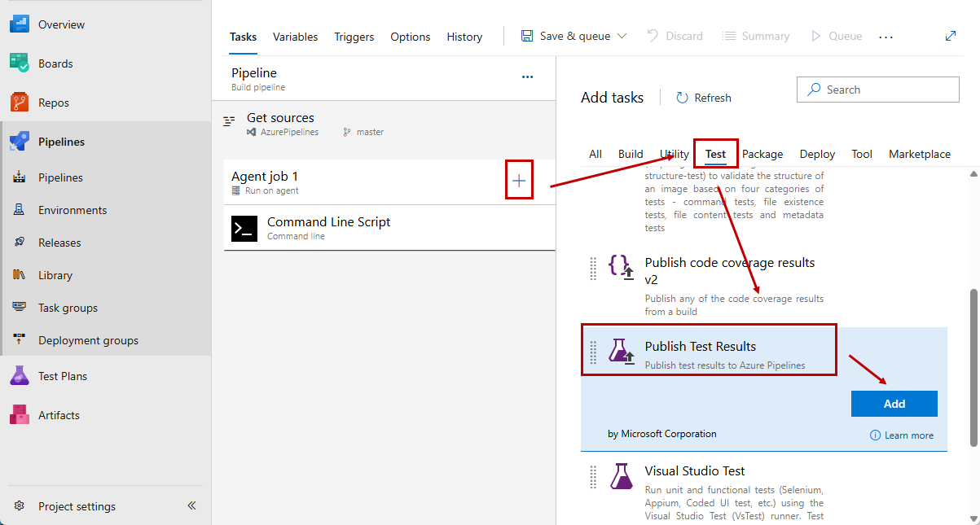Click the expand to full screen icon
Image resolution: width=980 pixels, height=525 pixels.
pyautogui.click(x=950, y=36)
